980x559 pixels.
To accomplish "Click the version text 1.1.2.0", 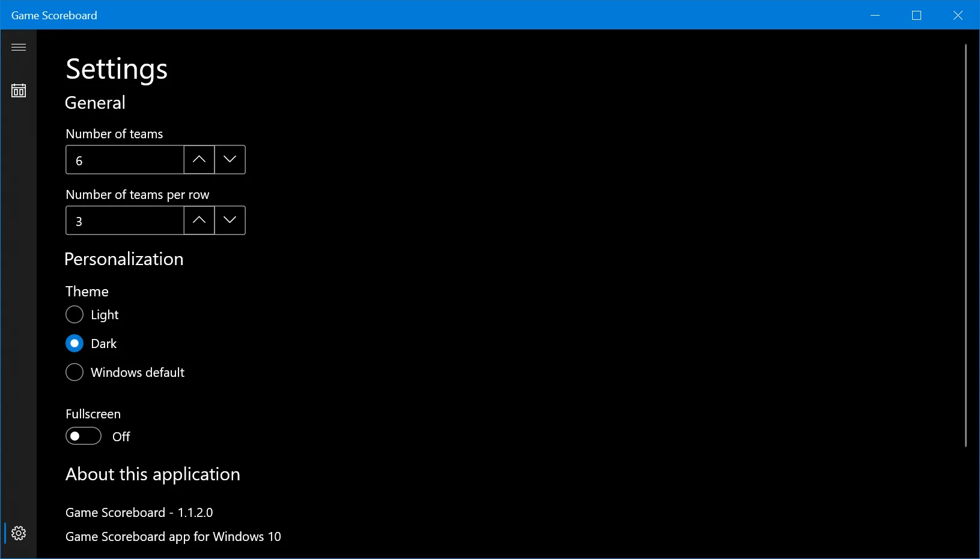I will 195,513.
